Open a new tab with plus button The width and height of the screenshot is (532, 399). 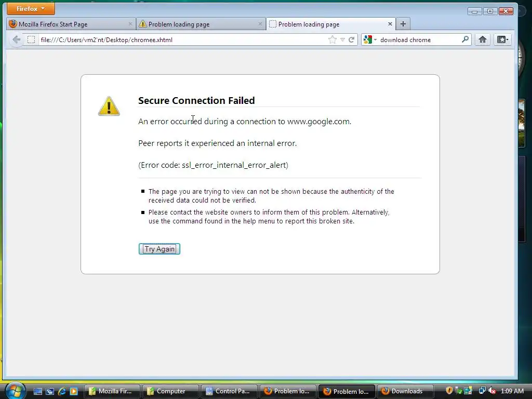[x=403, y=24]
